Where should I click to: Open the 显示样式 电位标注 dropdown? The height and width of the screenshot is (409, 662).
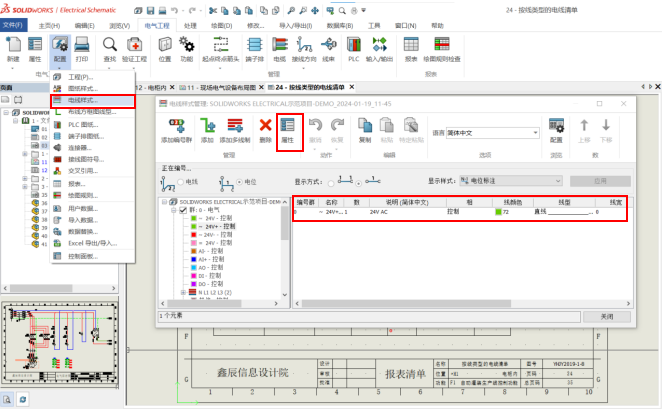[x=511, y=181]
